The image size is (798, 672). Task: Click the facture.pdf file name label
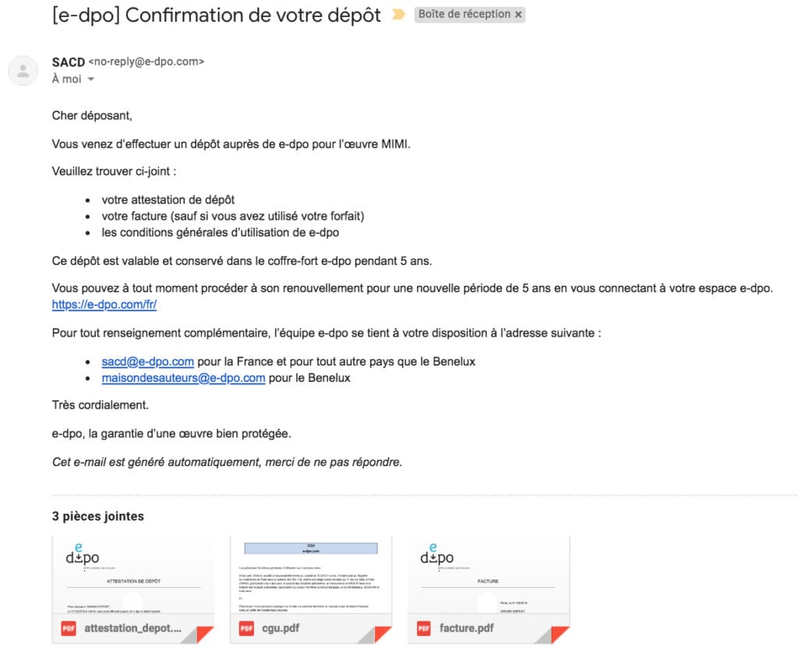(467, 628)
